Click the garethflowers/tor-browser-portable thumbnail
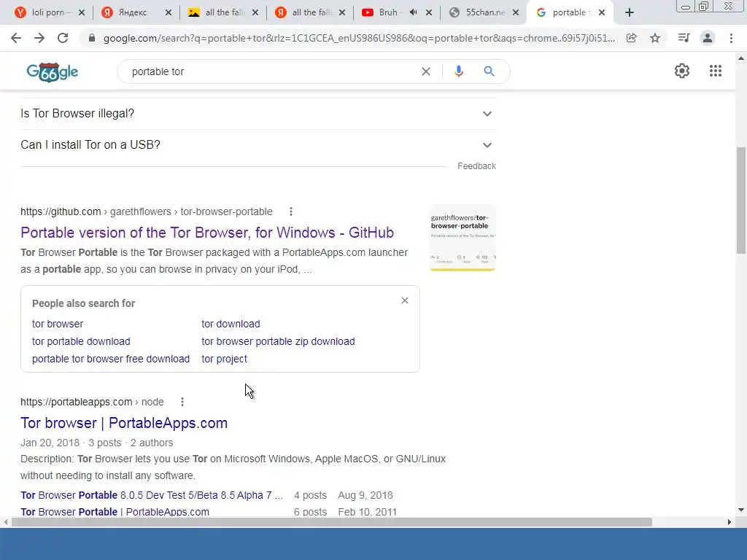Viewport: 747px width, 560px height. [462, 238]
